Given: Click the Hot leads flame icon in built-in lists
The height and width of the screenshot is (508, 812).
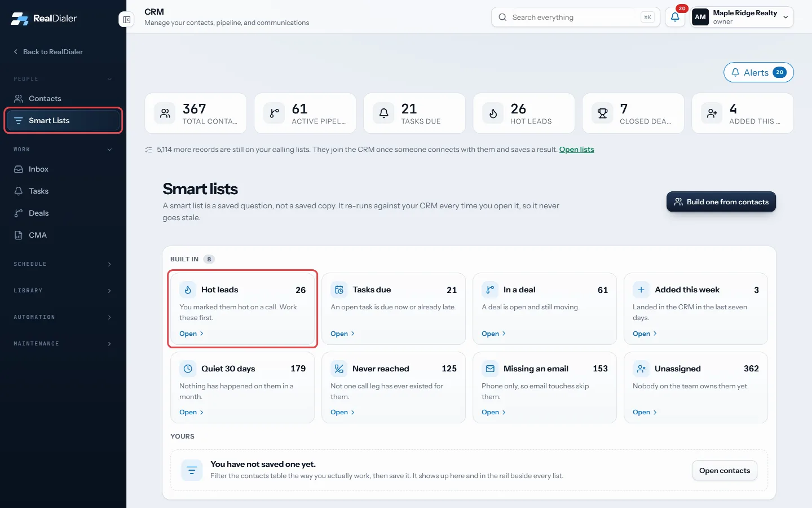Looking at the screenshot, I should 188,290.
